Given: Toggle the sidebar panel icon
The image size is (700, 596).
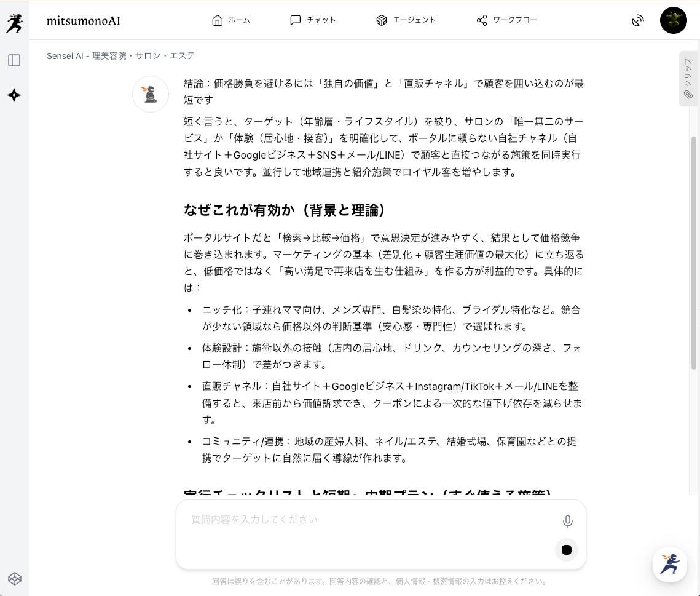Looking at the screenshot, I should coord(14,60).
